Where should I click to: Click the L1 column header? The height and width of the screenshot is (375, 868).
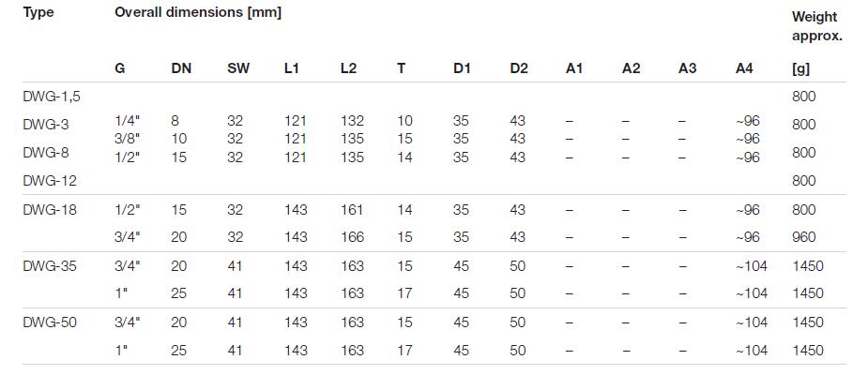click(292, 69)
